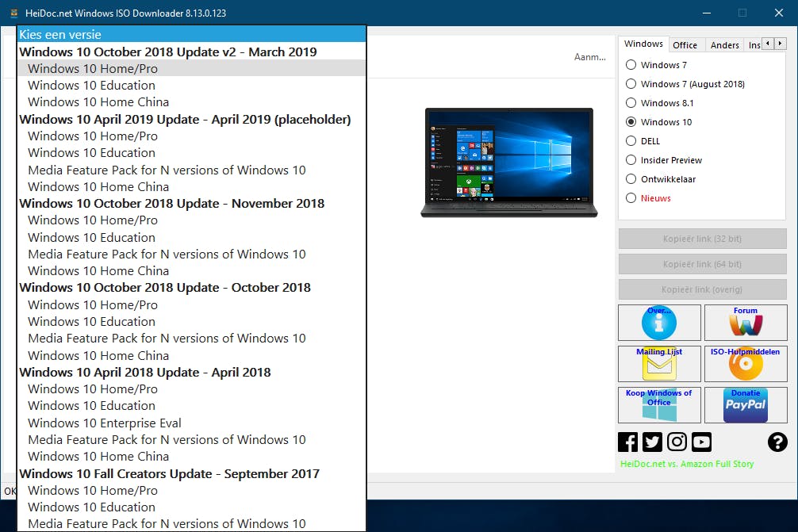
Task: Click Windows 10 Fall Creators Update header
Action: [x=191, y=473]
